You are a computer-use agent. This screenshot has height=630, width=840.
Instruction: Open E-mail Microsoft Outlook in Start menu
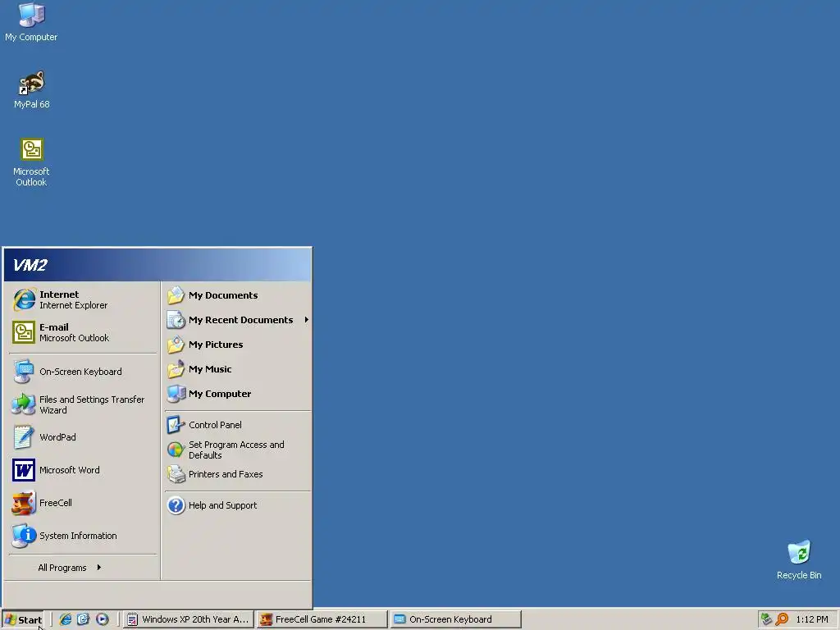(x=83, y=332)
